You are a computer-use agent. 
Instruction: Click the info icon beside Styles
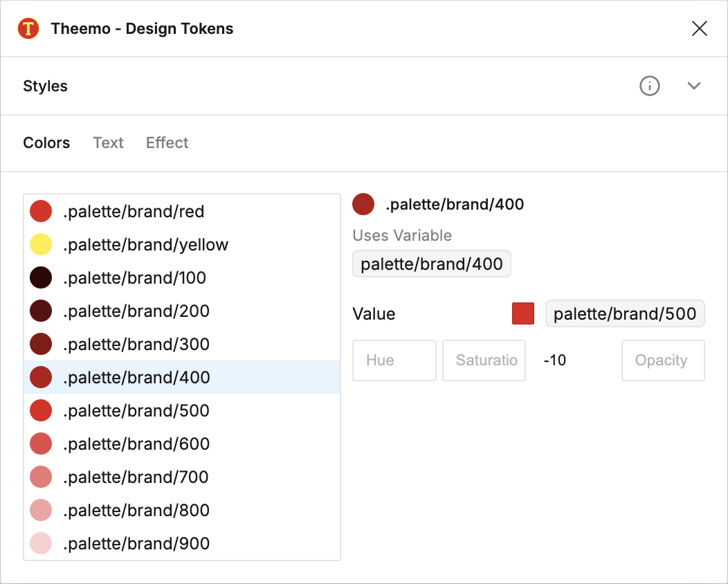649,86
